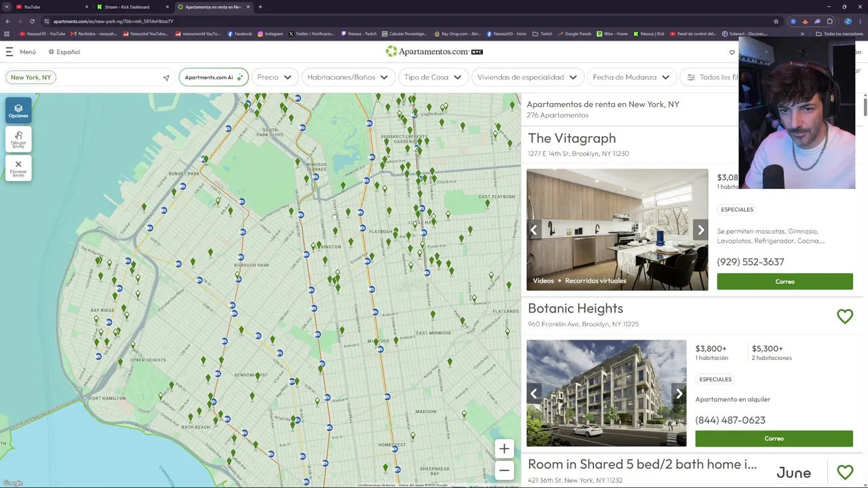
Task: Open a new browser tab
Action: (x=260, y=7)
